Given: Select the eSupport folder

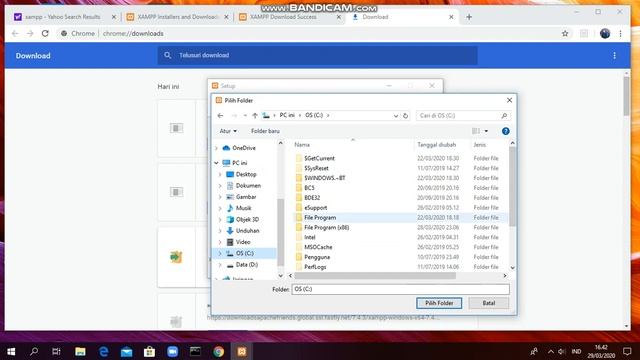Looking at the screenshot, I should (316, 208).
